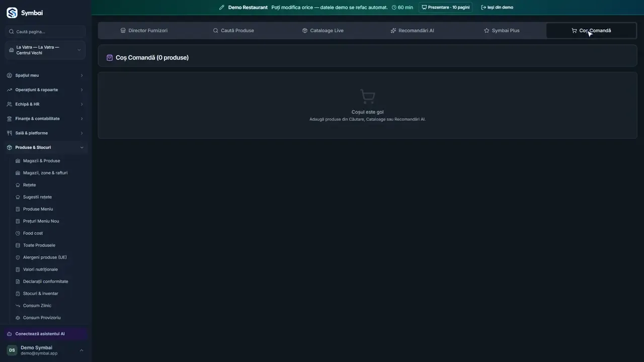The width and height of the screenshot is (644, 362).
Task: Click the Symbai logo icon
Action: coord(12,13)
